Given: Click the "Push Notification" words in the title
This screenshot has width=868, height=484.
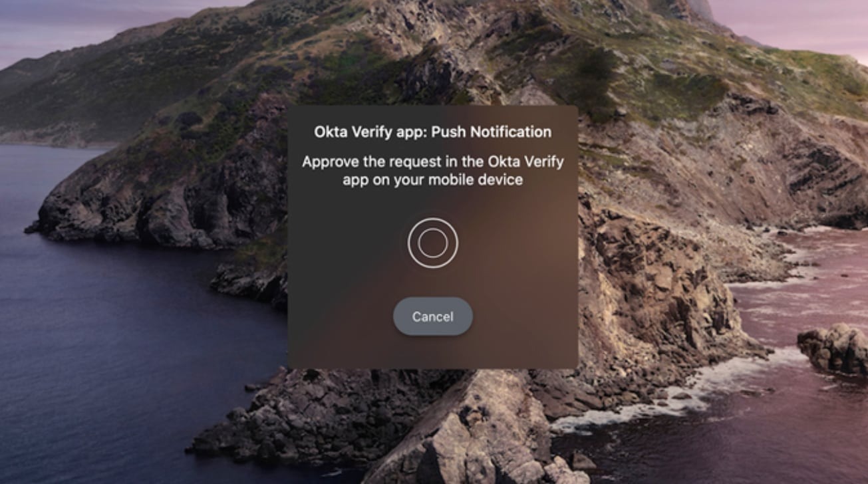Looking at the screenshot, I should point(492,132).
